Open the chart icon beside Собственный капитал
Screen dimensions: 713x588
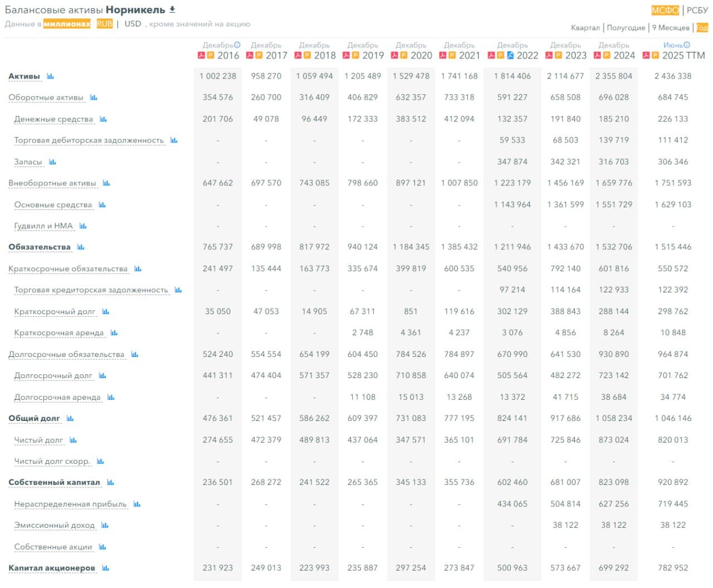click(110, 483)
